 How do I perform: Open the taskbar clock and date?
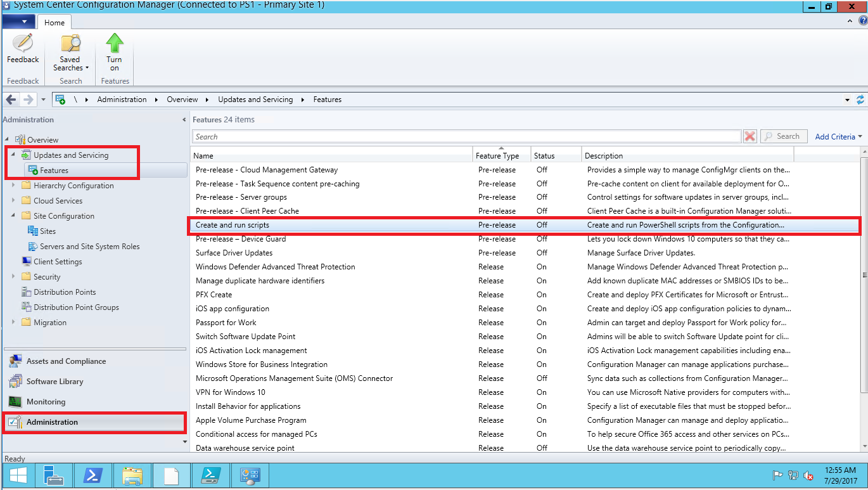[841, 475]
